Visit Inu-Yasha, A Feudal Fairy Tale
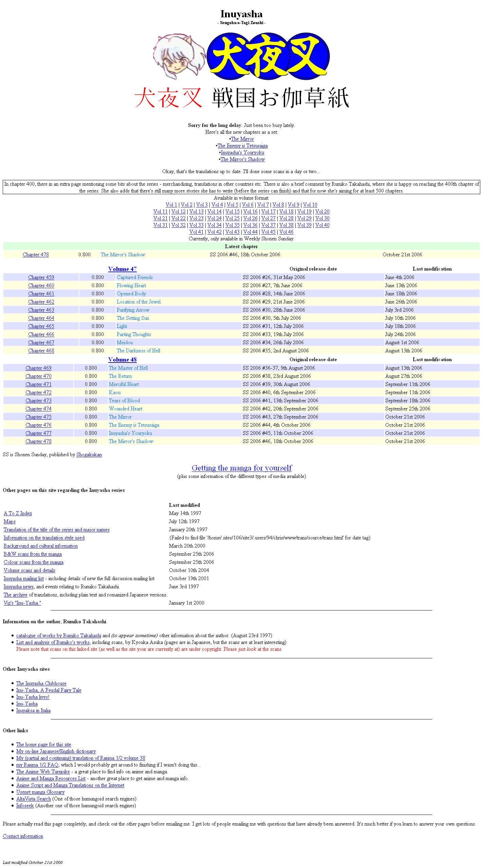The image size is (483, 868). tap(49, 690)
